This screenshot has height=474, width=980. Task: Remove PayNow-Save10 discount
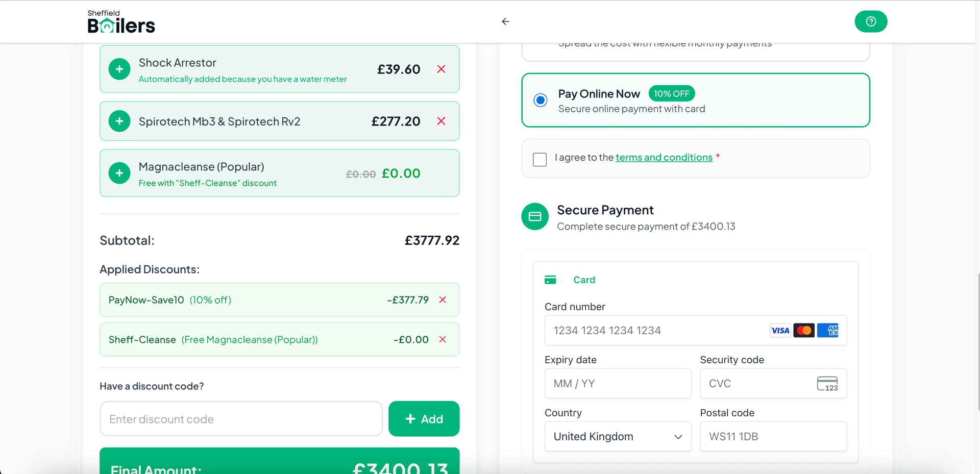443,300
